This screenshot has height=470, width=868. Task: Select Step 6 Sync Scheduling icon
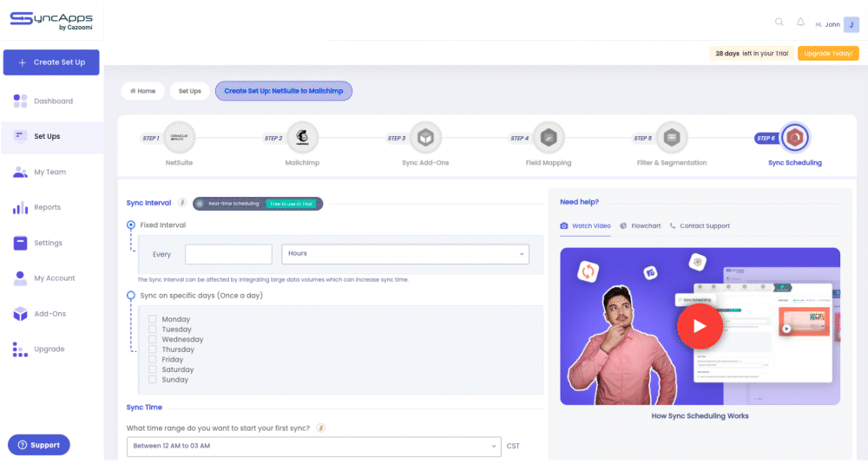click(795, 137)
